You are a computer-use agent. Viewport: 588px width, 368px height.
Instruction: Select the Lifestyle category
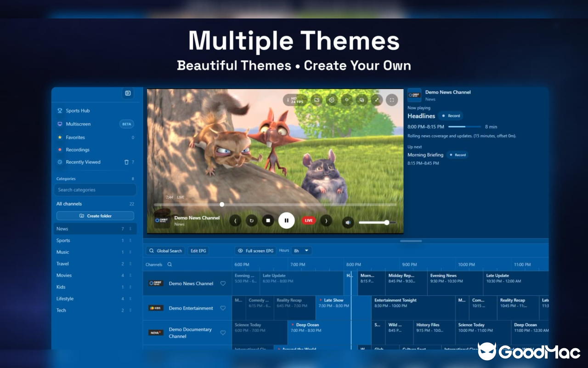[95, 299]
